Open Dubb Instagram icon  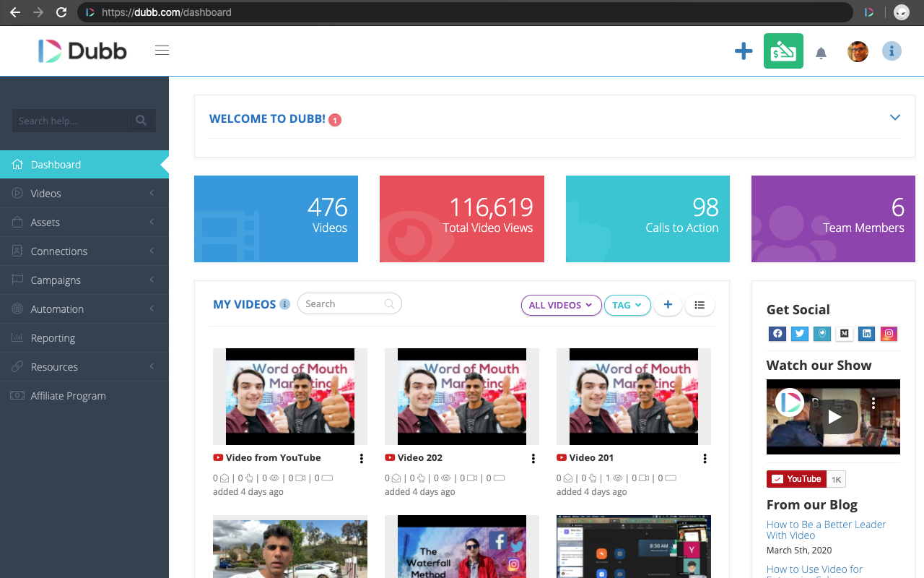[x=889, y=333]
